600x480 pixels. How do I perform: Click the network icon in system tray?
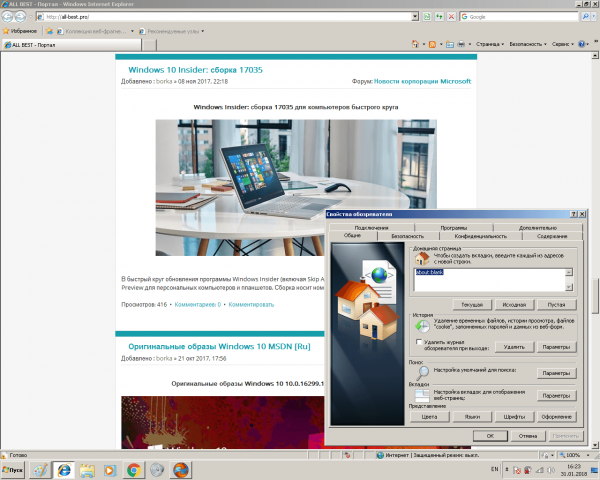[540, 470]
